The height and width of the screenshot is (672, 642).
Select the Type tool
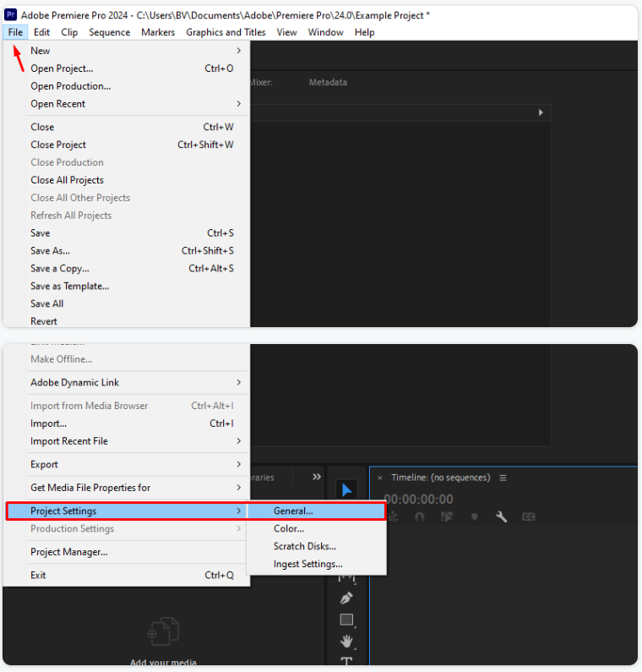tap(346, 660)
